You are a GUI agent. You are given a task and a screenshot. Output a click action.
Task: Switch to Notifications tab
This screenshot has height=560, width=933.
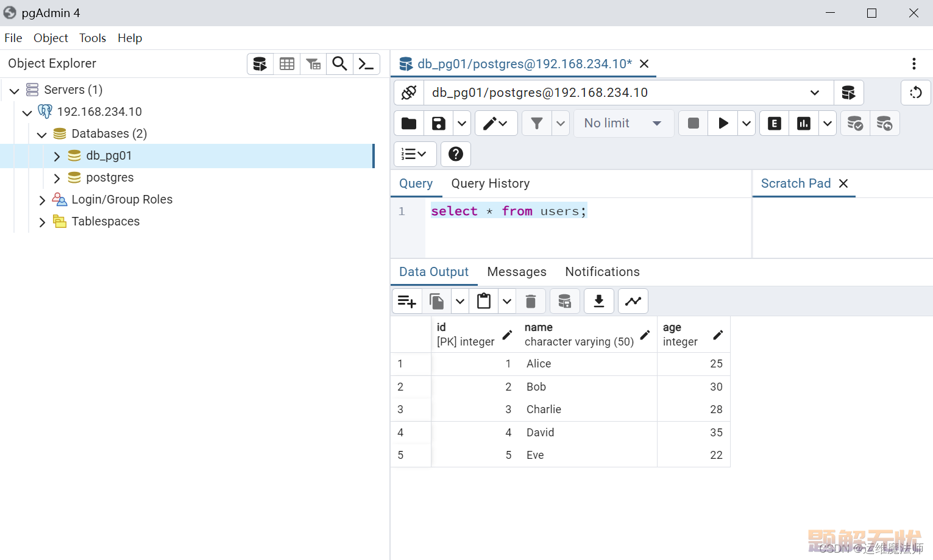pyautogui.click(x=602, y=272)
